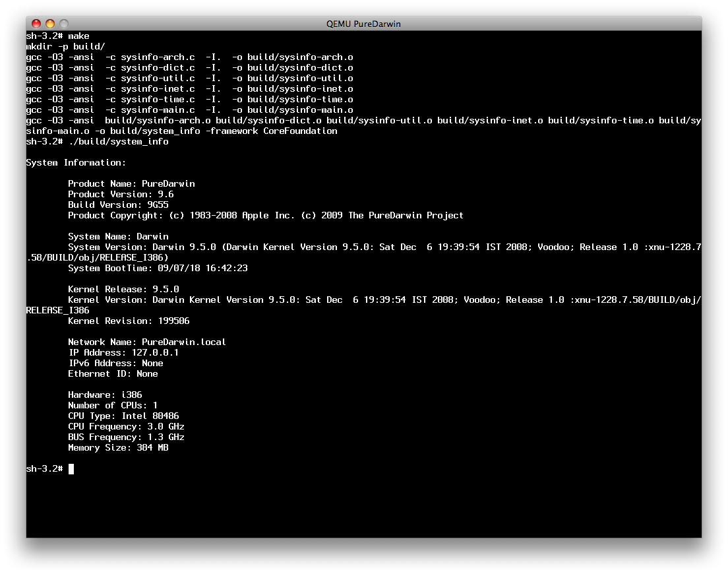Click 'Ethernet ID: None' line
The width and height of the screenshot is (728, 574).
pyautogui.click(x=113, y=374)
